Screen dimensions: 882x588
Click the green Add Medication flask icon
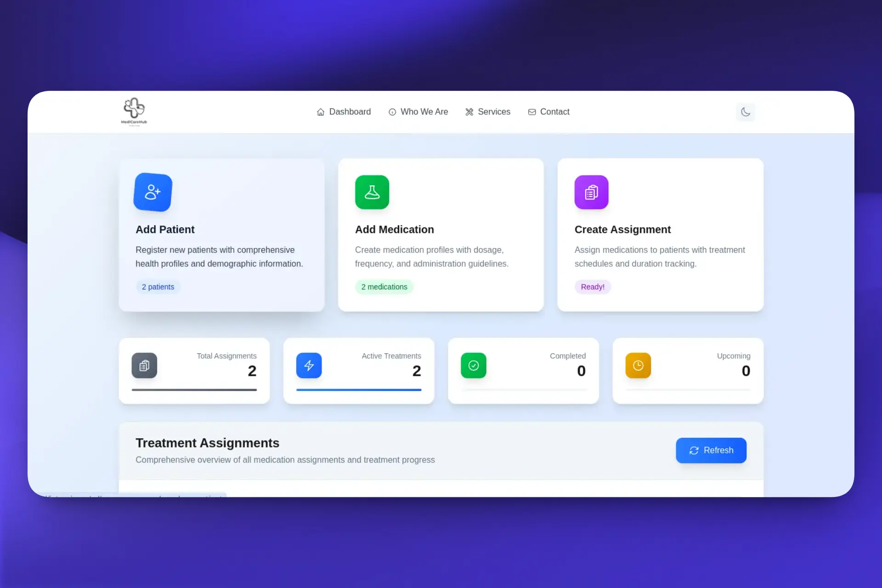372,192
